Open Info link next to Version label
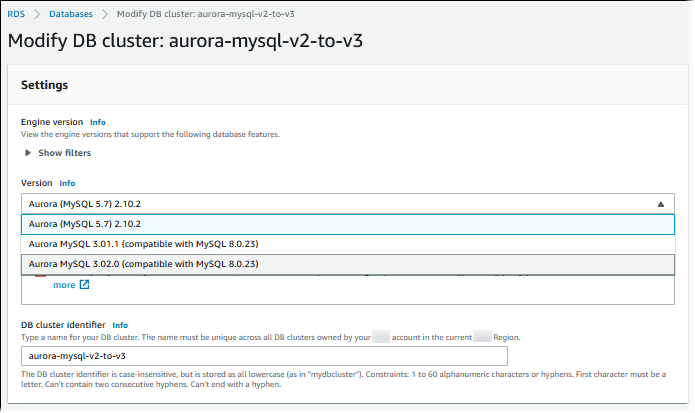 coord(67,184)
